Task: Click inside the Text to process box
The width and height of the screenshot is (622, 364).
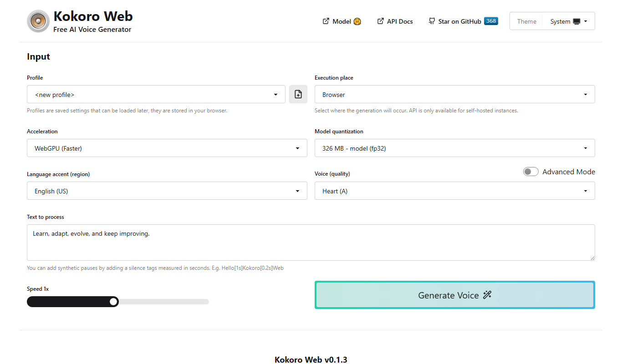Action: coord(311,243)
